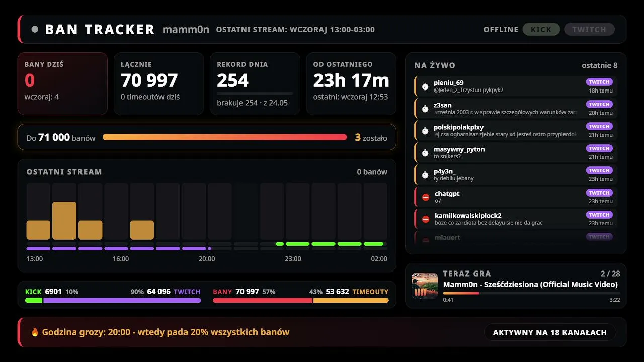
Task: Click the mamm0n channel name in header
Action: click(186, 29)
